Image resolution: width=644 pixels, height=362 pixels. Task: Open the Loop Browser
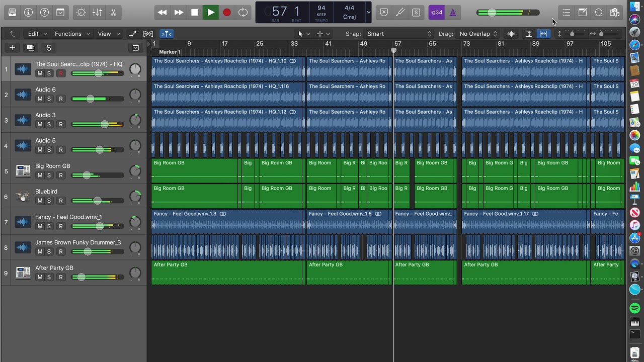tap(599, 13)
